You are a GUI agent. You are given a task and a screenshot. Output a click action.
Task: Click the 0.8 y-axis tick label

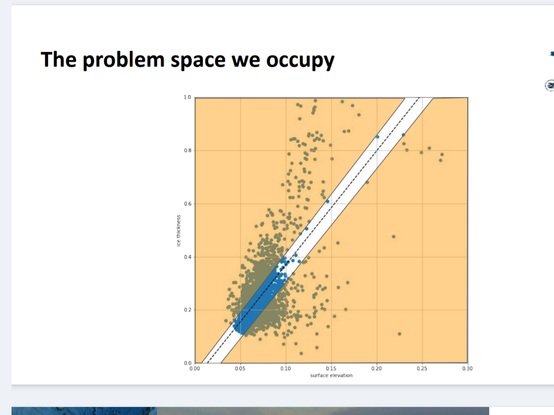coord(187,150)
